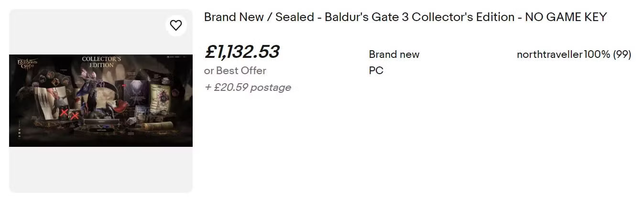Open seller northtraveller's profile
The image size is (644, 198).
[x=549, y=55]
